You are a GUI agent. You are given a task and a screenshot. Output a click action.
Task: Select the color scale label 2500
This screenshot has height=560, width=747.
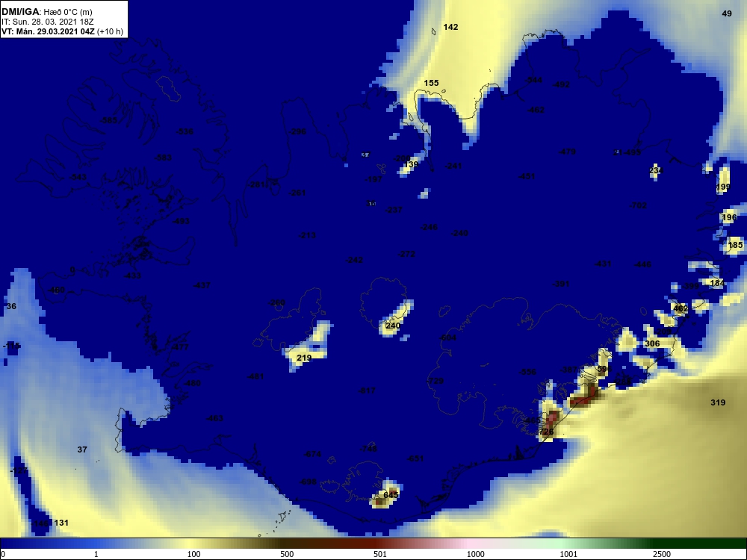(x=662, y=554)
